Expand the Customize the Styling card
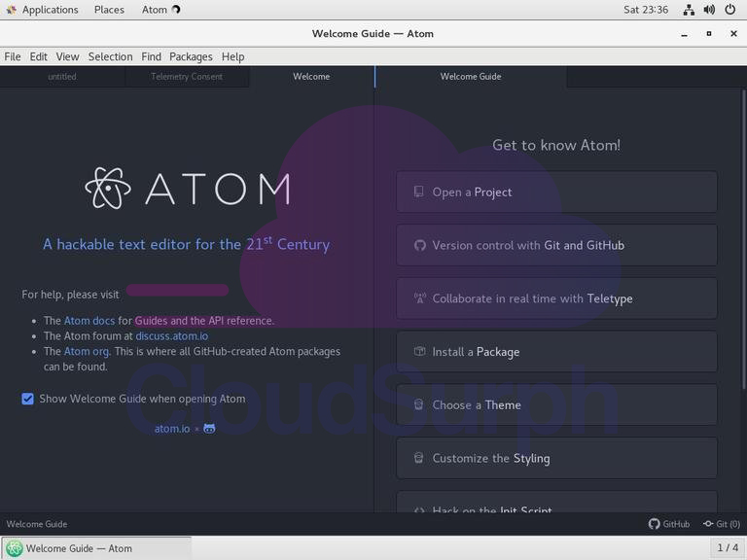Viewport: 747px width, 560px height. [556, 459]
